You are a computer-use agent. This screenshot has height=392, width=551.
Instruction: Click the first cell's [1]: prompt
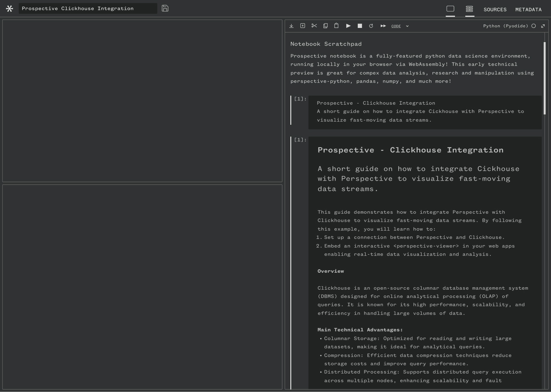click(300, 99)
